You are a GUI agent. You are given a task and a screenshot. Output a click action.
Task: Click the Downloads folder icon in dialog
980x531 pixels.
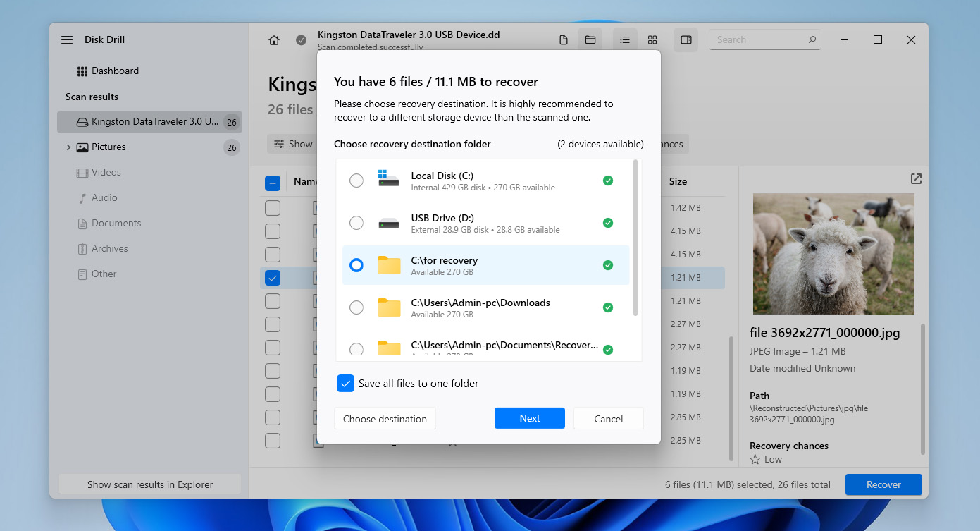click(x=389, y=307)
